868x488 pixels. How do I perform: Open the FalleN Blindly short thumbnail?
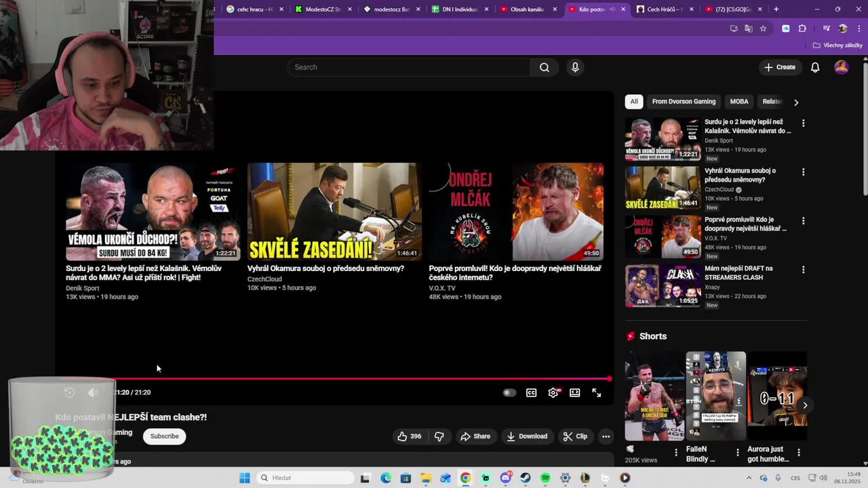point(715,396)
